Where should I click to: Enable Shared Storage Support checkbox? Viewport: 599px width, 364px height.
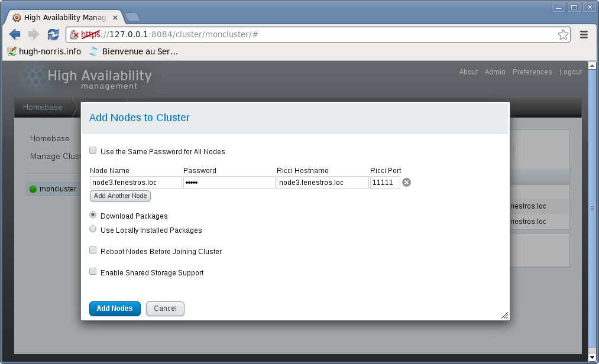[x=93, y=272]
